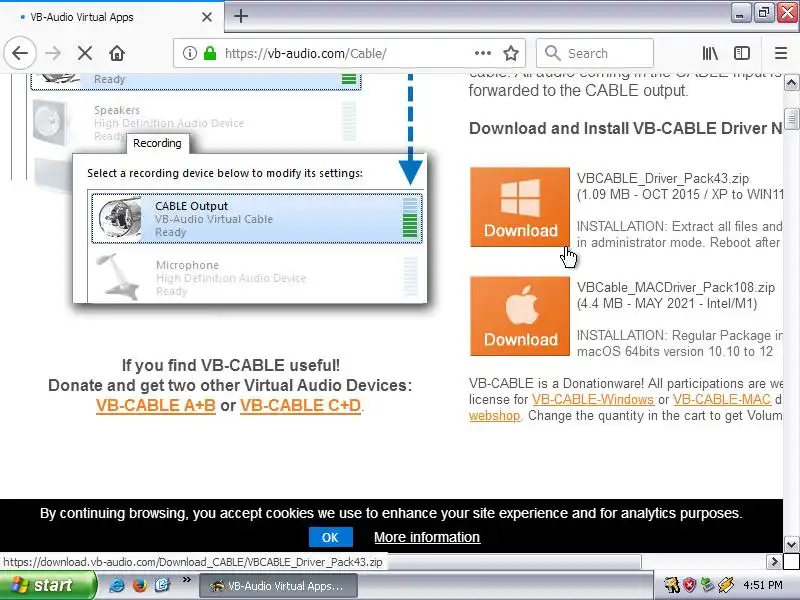Click the red shield tray icon
The height and width of the screenshot is (600, 800).
coord(690,585)
